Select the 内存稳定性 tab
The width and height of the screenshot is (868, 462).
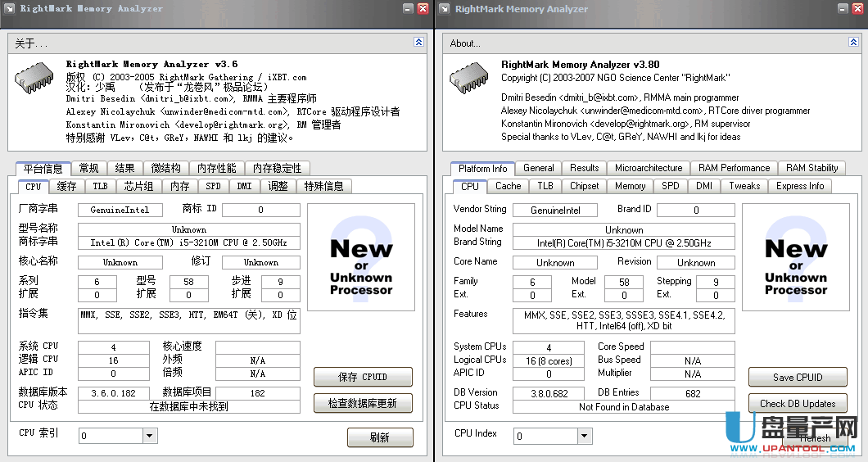pyautogui.click(x=277, y=168)
